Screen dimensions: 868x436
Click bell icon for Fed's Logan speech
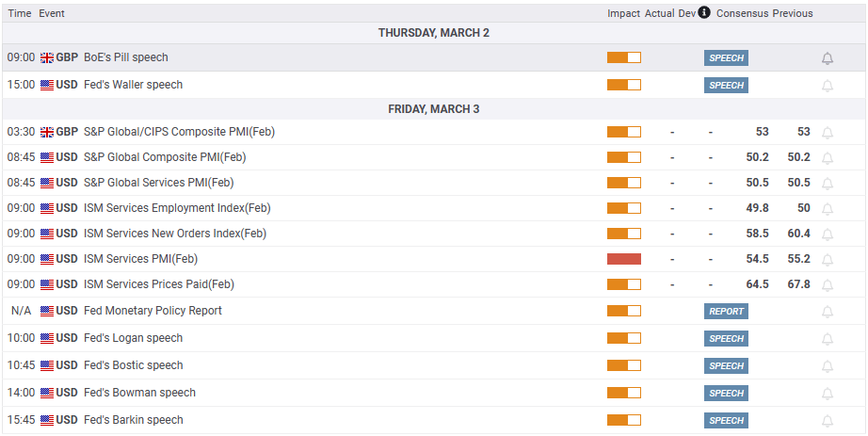(x=828, y=339)
